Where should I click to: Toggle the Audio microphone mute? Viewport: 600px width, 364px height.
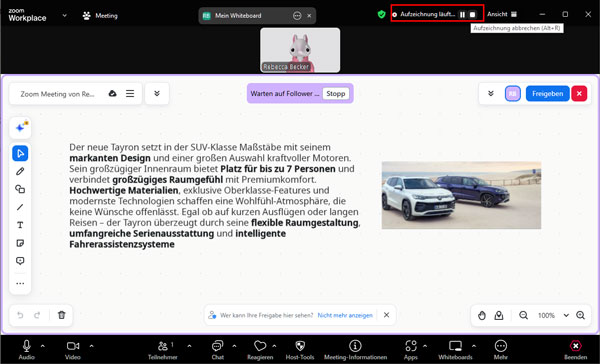tap(26, 349)
